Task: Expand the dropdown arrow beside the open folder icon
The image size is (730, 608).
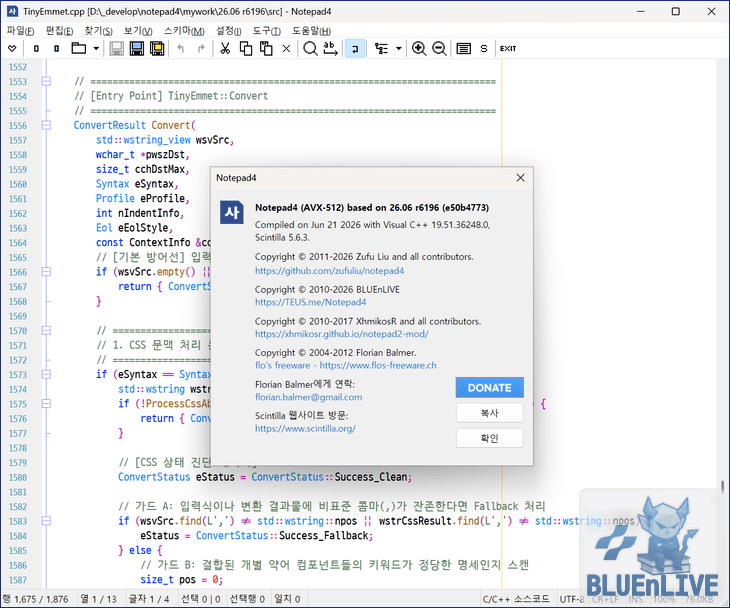Action: pyautogui.click(x=96, y=48)
